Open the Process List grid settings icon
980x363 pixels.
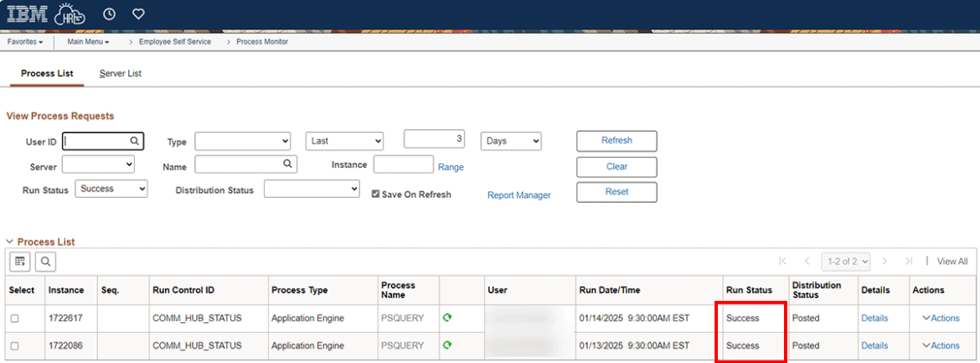click(x=20, y=262)
